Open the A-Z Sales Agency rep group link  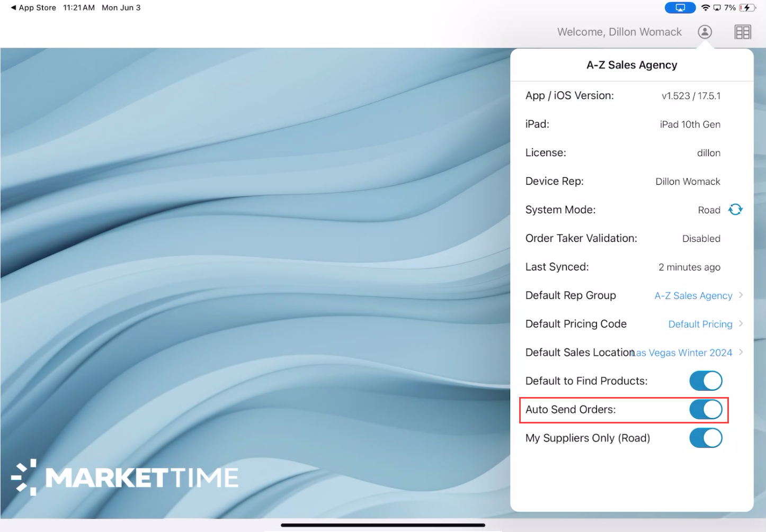click(693, 296)
